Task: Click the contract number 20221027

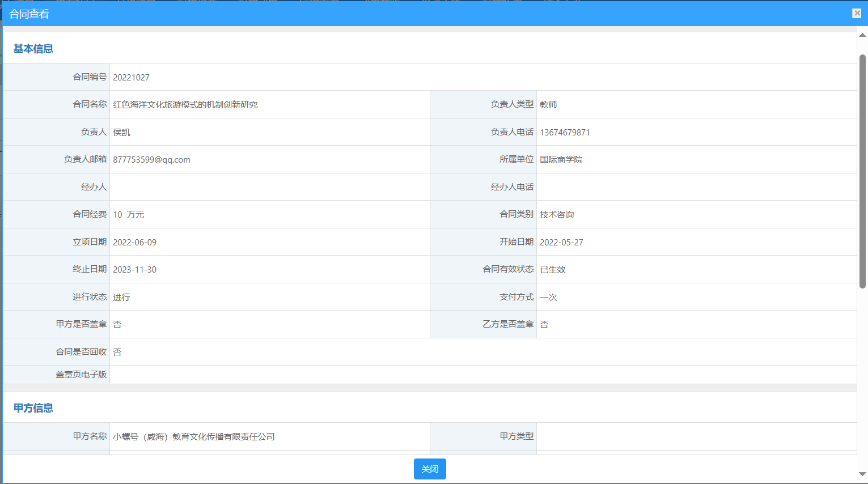Action: pyautogui.click(x=131, y=78)
